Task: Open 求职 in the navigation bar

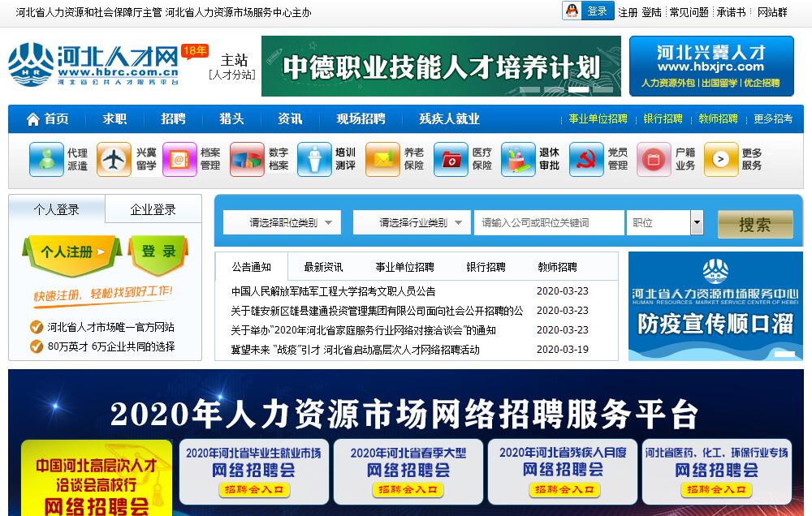Action: (114, 118)
